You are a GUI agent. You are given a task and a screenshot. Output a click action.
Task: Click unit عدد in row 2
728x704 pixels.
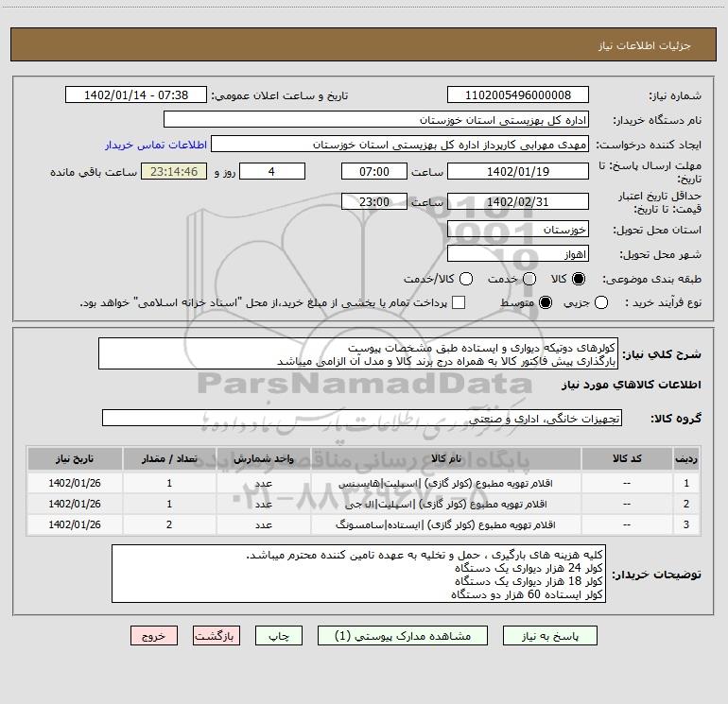(263, 504)
